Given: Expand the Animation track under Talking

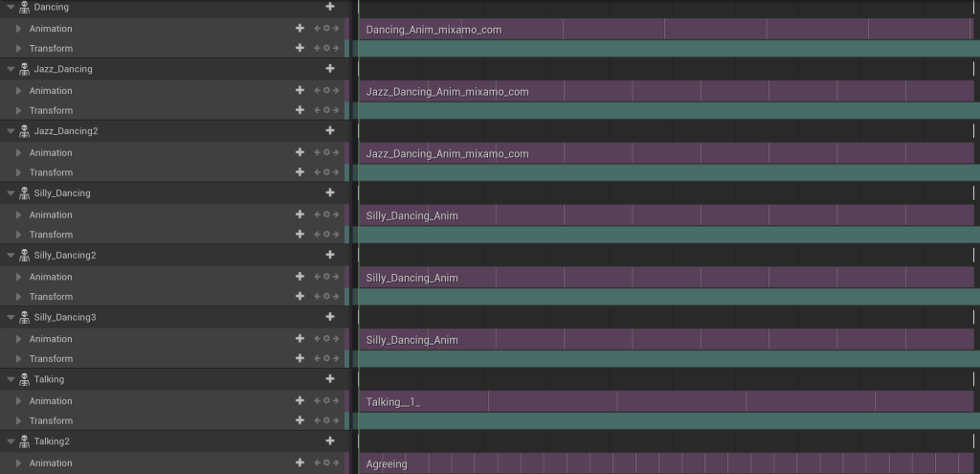Looking at the screenshot, I should [18, 401].
